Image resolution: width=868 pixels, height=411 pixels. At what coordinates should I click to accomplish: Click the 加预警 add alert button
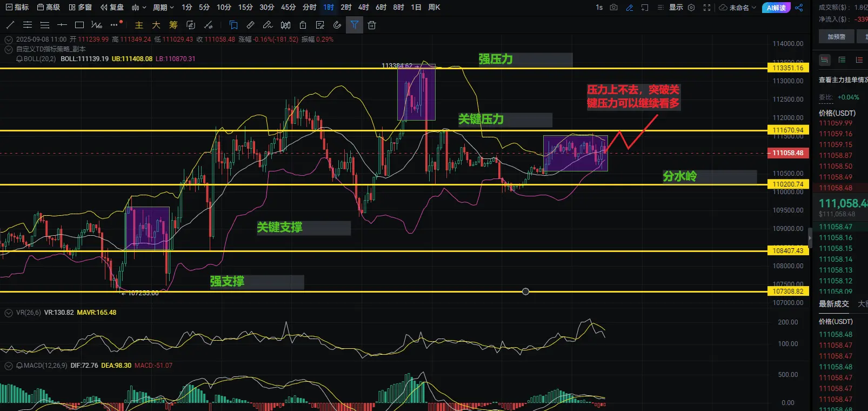pyautogui.click(x=836, y=37)
